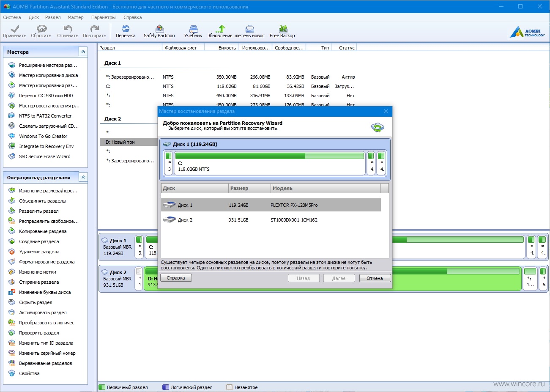Screen dimensions: 550x392
Task: Click the Отмена button in wizard
Action: [375, 278]
